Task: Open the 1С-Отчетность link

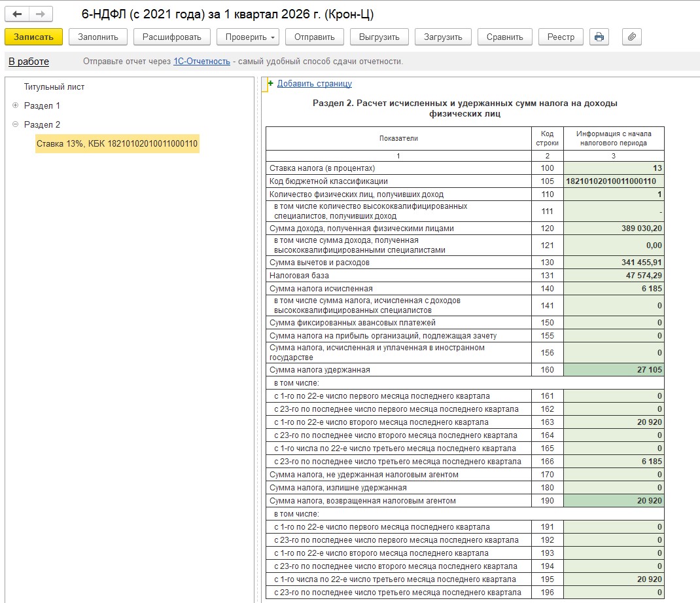Action: click(x=201, y=62)
